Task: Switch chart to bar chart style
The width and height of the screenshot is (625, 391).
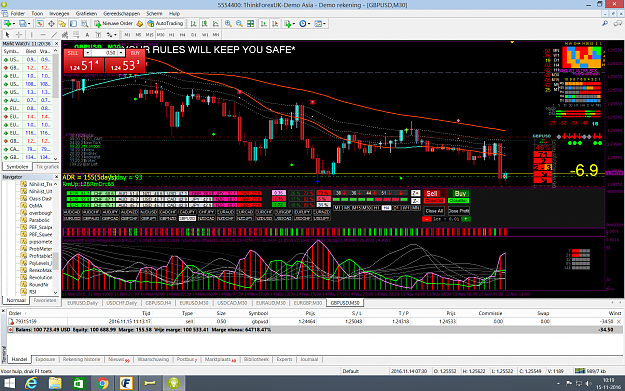Action: pyautogui.click(x=193, y=24)
